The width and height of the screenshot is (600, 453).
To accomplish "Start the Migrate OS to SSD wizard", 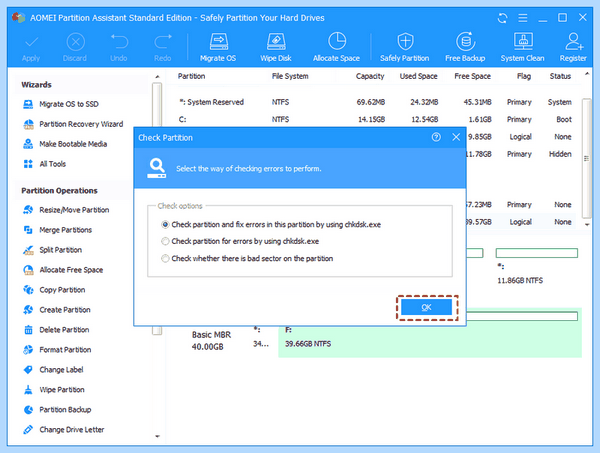I will 61,104.
